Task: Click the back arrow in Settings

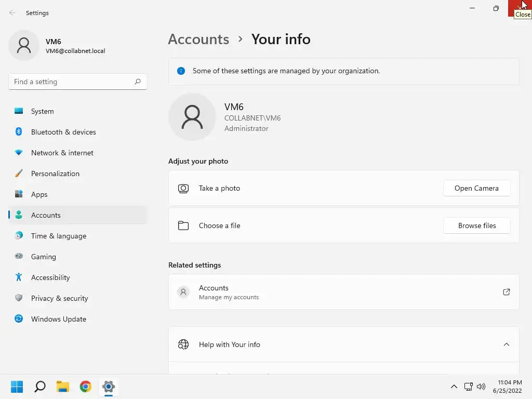Action: (12, 13)
